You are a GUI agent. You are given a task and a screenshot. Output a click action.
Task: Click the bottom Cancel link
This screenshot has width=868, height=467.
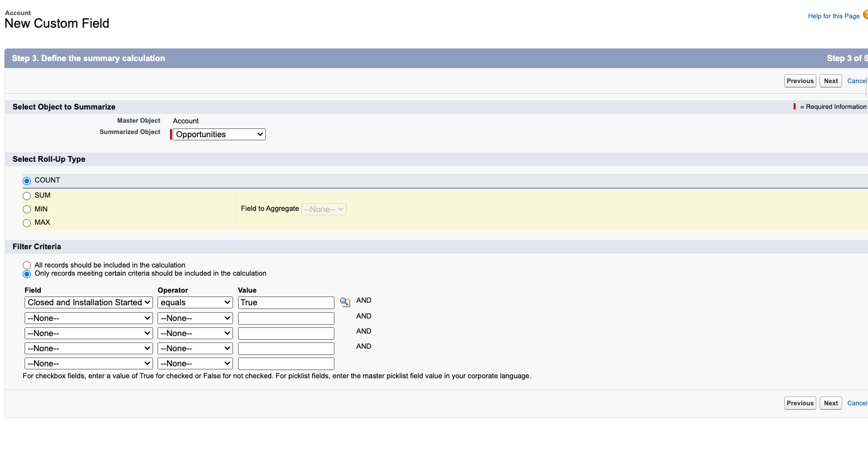[x=857, y=403]
